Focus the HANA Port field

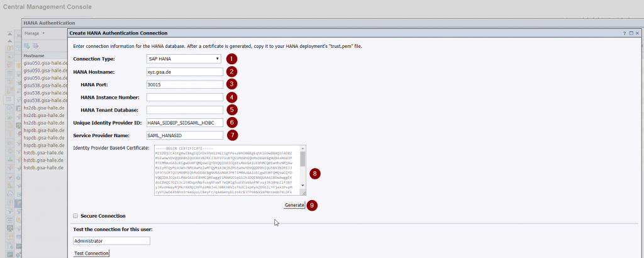(185, 84)
